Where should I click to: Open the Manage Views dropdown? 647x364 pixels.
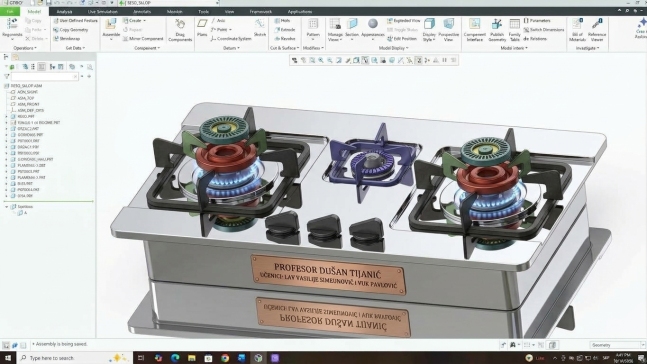pos(335,37)
